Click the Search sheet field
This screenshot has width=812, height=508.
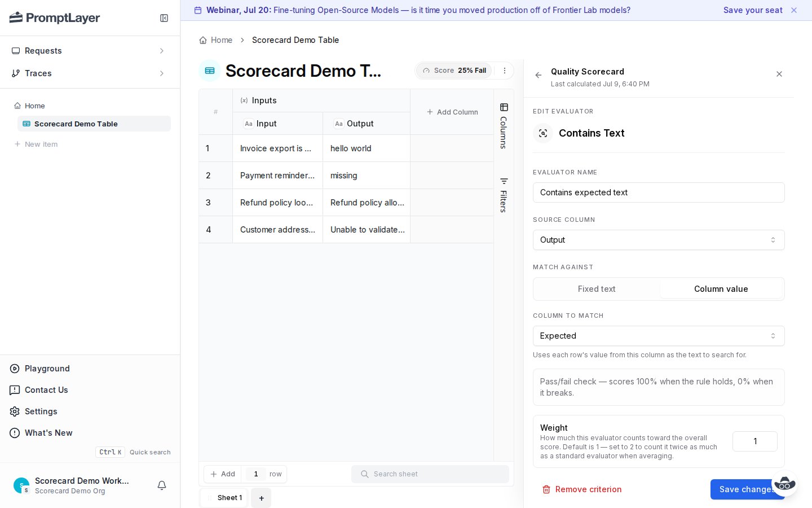430,474
